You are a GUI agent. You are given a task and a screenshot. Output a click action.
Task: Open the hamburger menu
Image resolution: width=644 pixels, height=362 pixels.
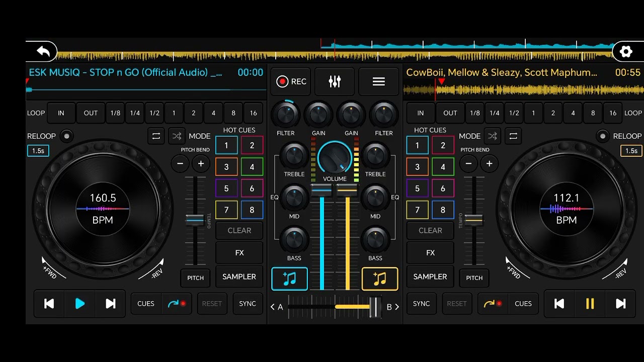pos(379,81)
